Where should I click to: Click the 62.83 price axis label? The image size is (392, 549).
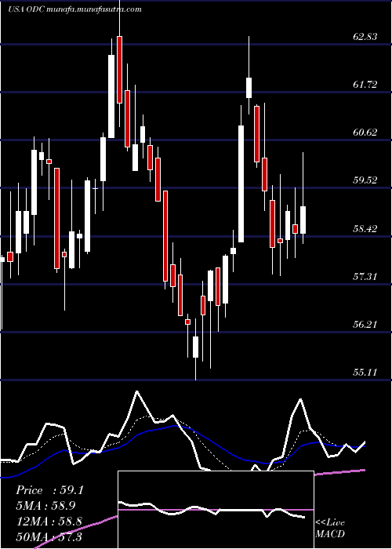365,36
